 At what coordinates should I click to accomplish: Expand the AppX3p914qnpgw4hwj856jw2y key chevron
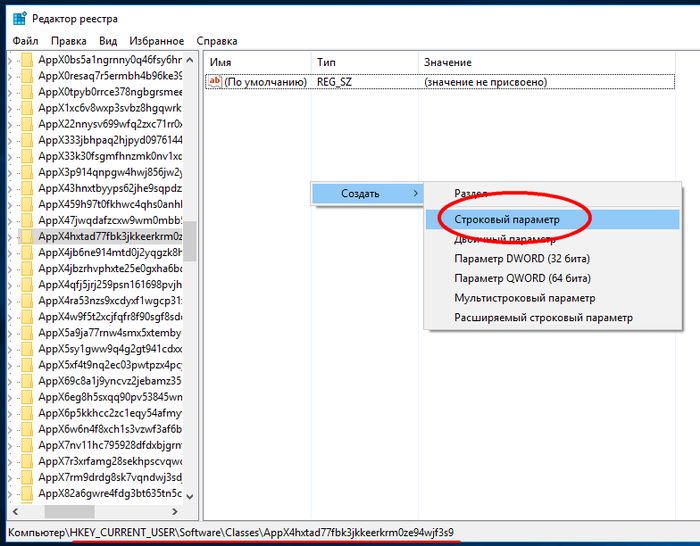click(x=11, y=172)
